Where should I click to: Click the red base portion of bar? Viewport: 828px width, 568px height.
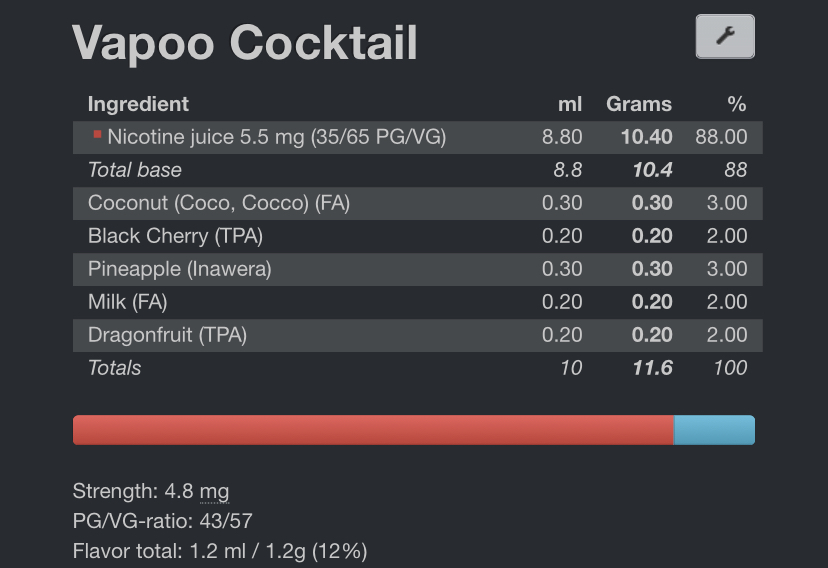point(373,430)
